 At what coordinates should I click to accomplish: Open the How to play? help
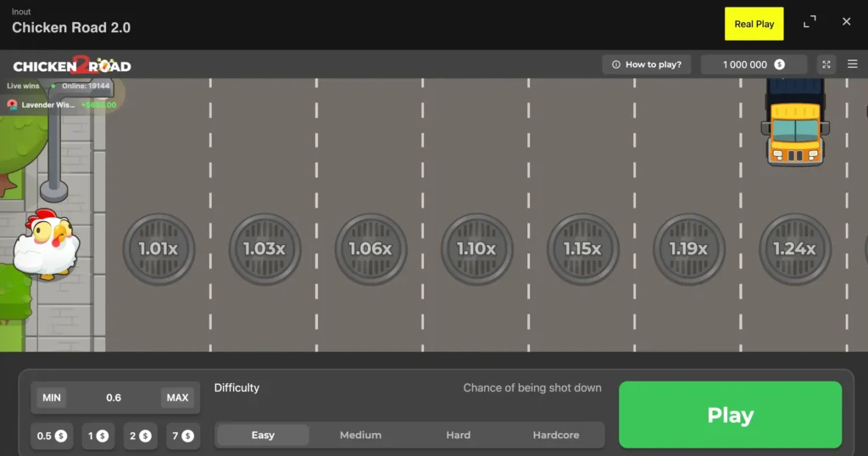point(646,64)
